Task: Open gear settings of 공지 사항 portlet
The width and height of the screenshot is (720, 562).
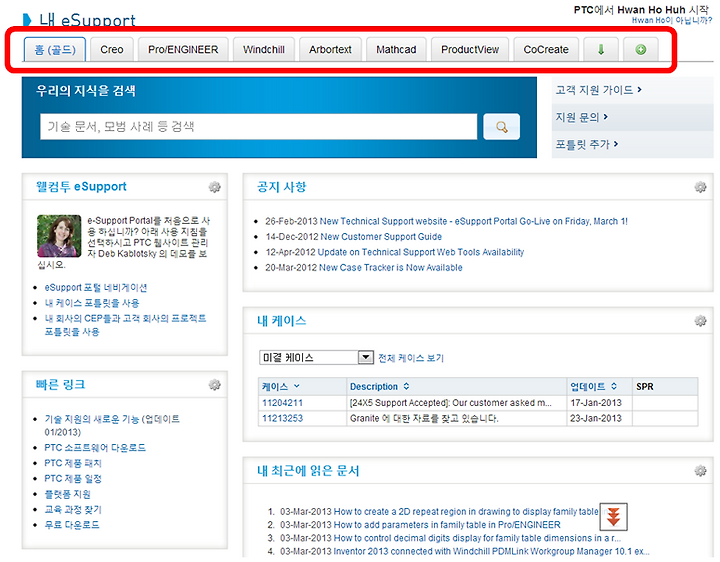Action: pos(700,187)
